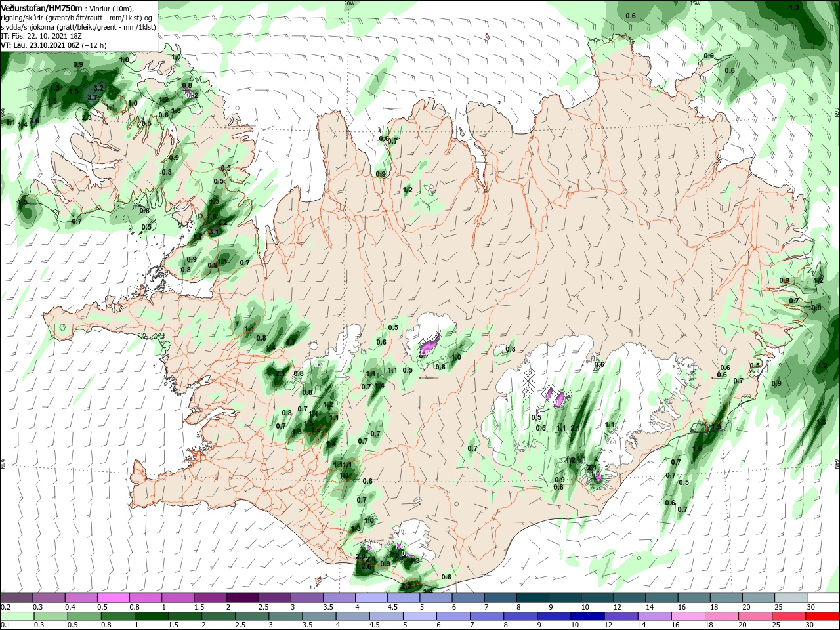Click the 'slydda/snjókoma' description line in the header

(x=78, y=27)
